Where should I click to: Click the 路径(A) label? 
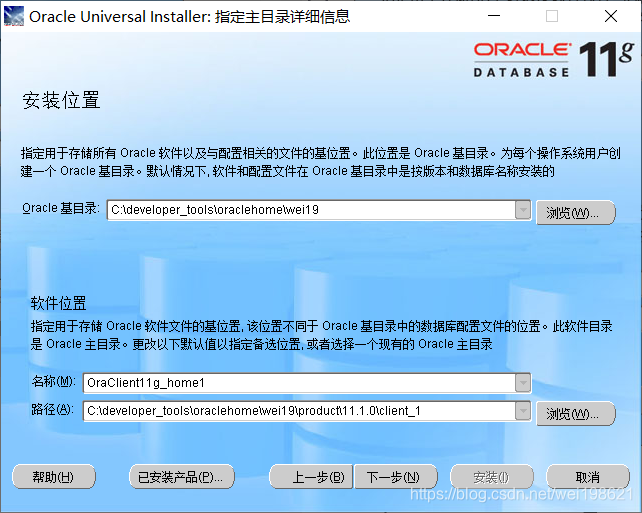coord(52,409)
